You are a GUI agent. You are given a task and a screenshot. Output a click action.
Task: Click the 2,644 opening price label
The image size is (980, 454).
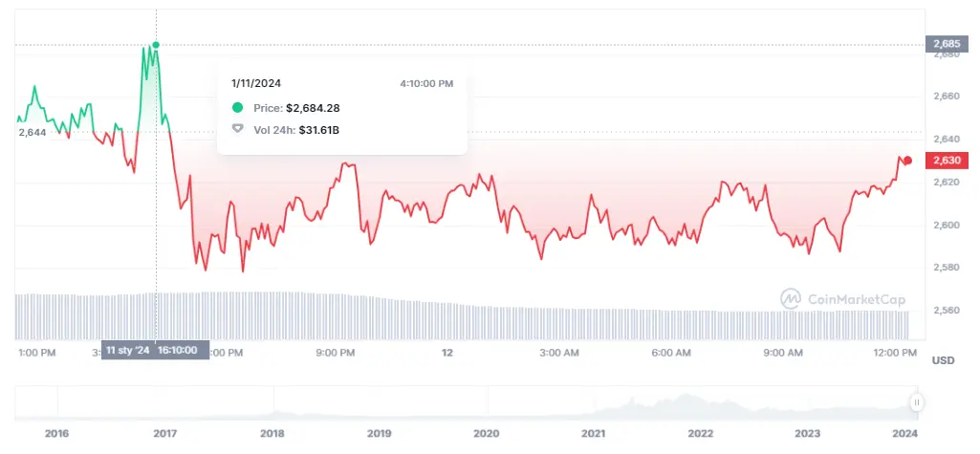33,132
